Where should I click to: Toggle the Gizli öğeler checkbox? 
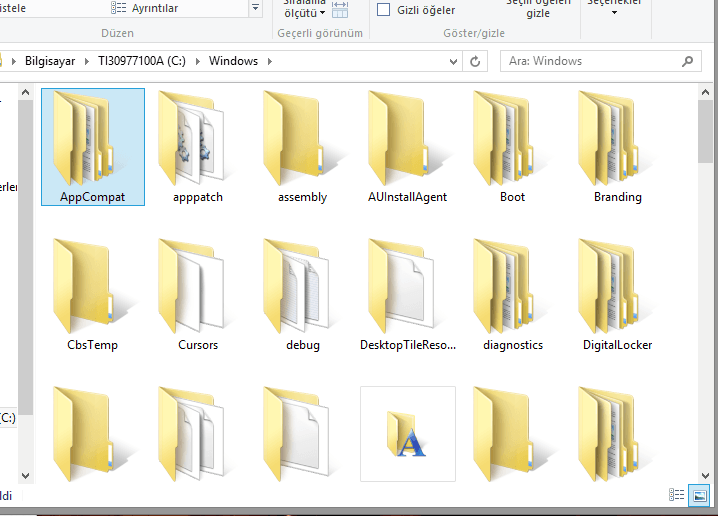pos(384,10)
